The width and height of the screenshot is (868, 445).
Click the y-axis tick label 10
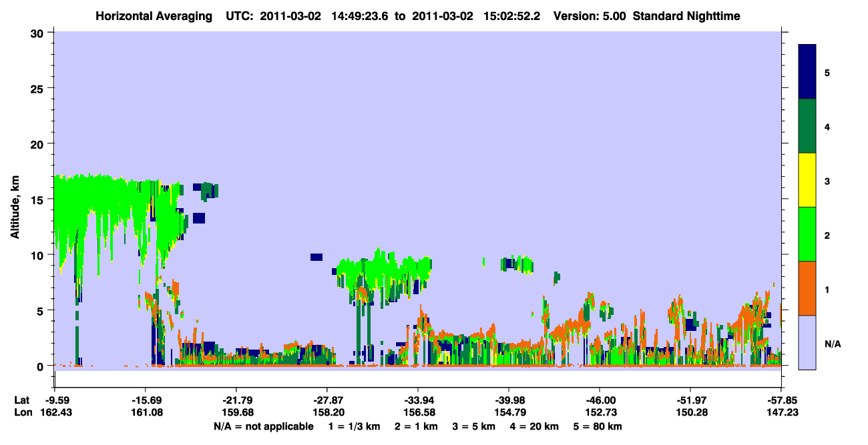tap(39, 255)
